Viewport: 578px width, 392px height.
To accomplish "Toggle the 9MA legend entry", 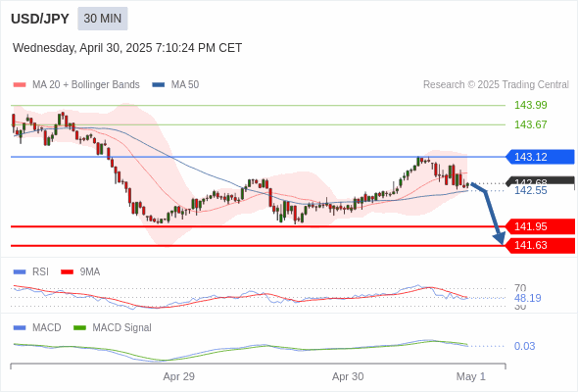I will 80,271.
